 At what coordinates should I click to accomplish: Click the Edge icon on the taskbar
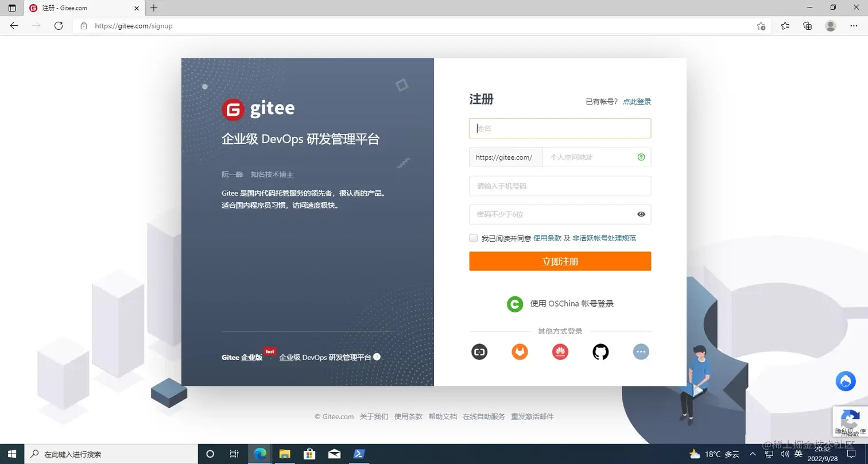[x=260, y=454]
